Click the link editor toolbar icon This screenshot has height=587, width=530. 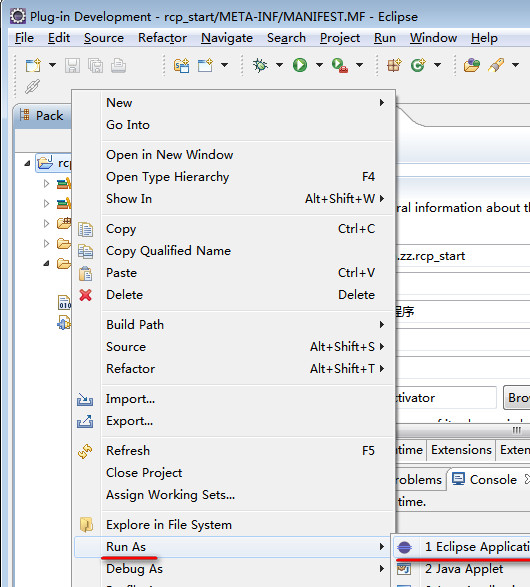pos(32,86)
